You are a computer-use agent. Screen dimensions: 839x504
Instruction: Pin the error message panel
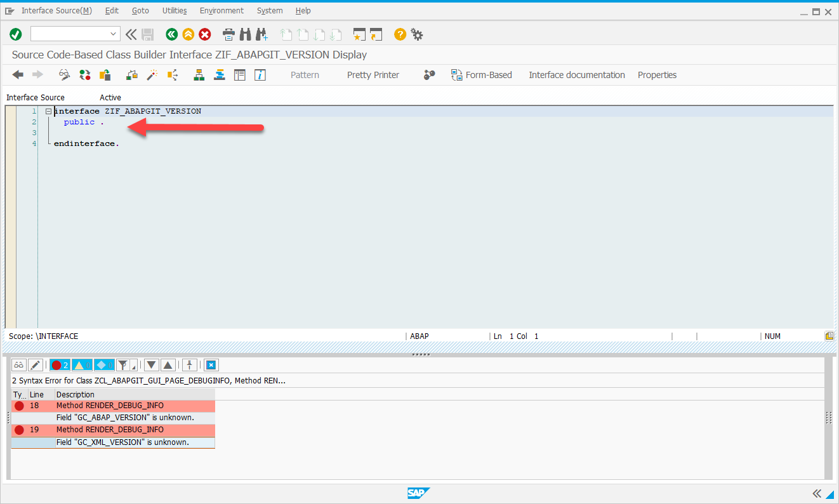tap(188, 365)
